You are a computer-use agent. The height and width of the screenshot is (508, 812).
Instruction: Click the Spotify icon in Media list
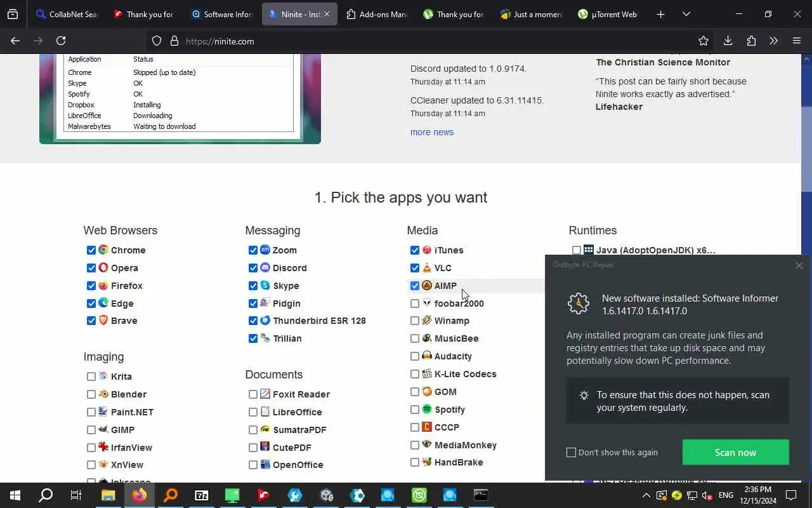pos(427,410)
